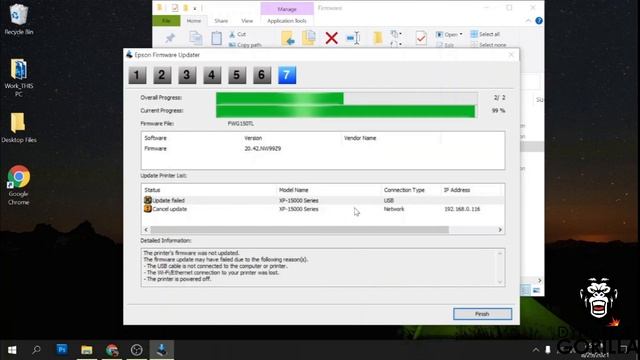
Task: Click Select none in Explorer ribbon
Action: pyautogui.click(x=488, y=45)
